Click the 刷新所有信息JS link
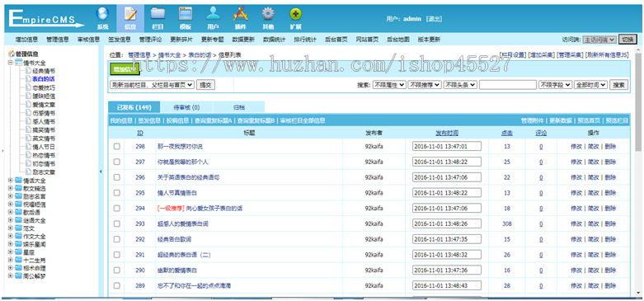The width and height of the screenshot is (644, 301). click(x=607, y=54)
